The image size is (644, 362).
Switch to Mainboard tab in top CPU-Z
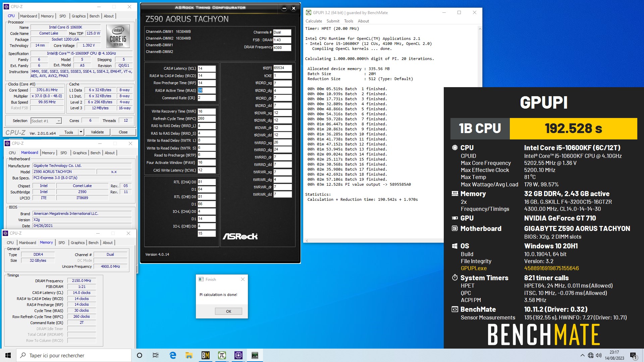[29, 16]
